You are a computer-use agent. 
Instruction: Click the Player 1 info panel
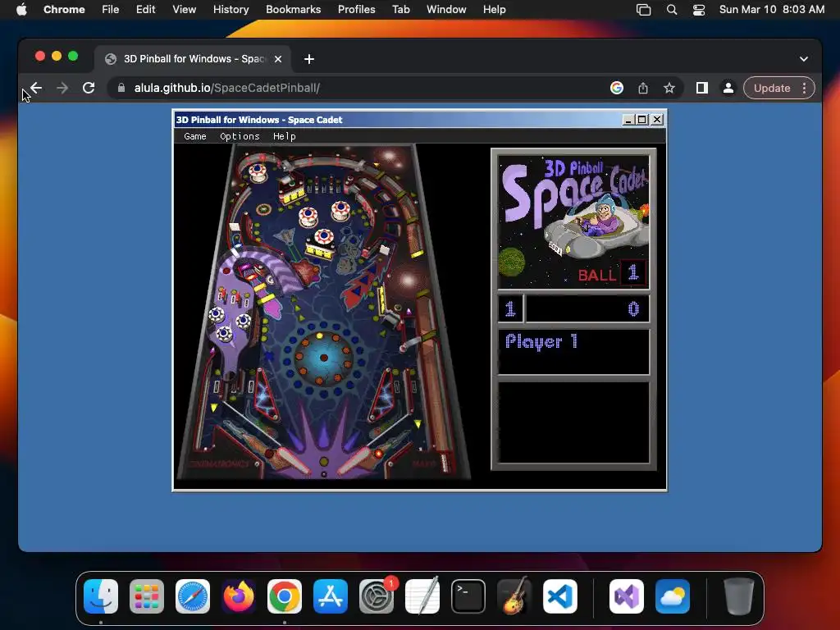[573, 351]
